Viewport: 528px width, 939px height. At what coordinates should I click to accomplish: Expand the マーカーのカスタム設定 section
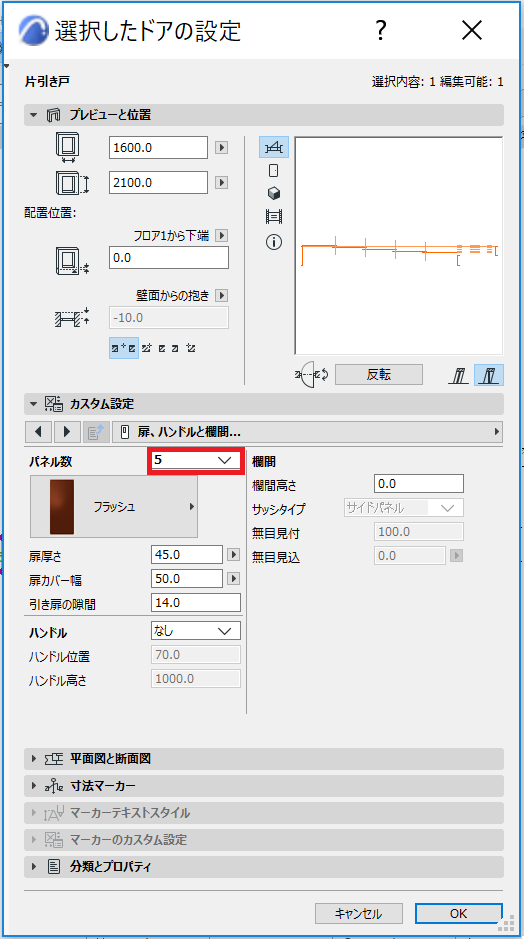(34, 840)
